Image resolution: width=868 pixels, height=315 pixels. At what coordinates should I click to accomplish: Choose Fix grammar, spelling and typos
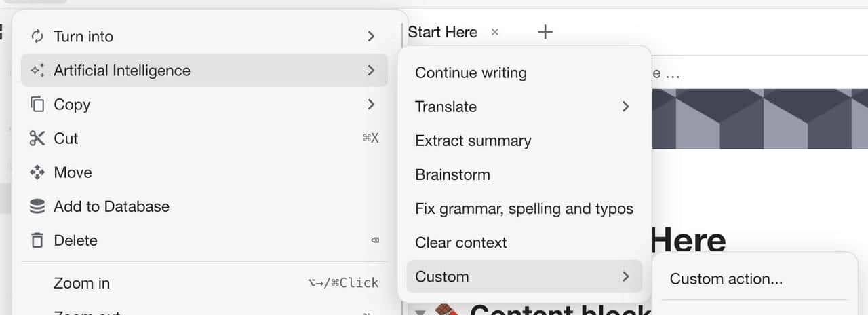(524, 208)
